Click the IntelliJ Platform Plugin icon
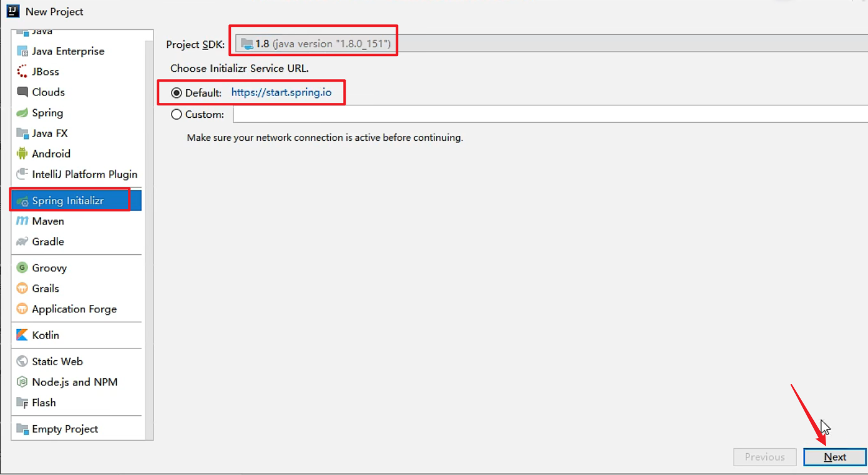This screenshot has width=868, height=475. coord(22,175)
